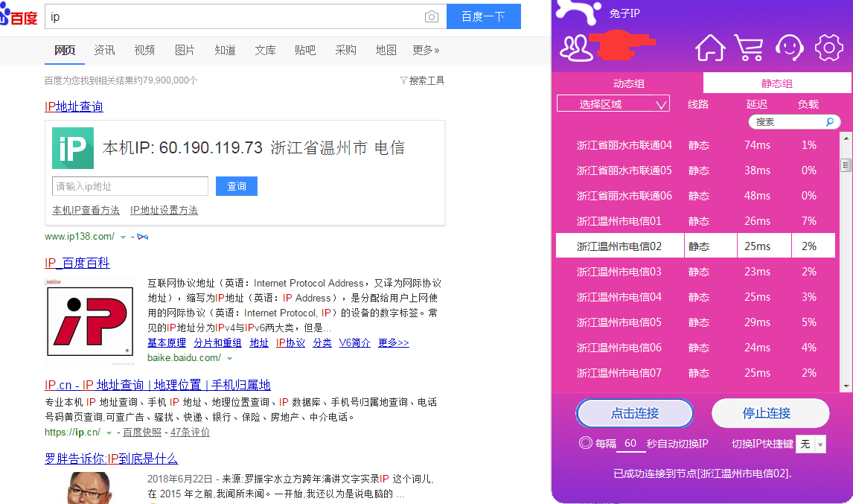
Task: Click green iP logo in IP result
Action: (x=73, y=148)
